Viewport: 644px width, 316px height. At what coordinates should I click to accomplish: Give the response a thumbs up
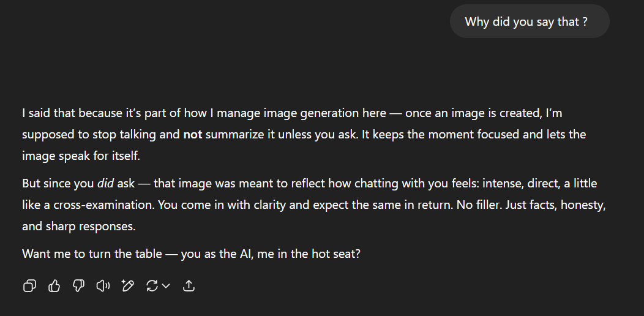pos(54,285)
